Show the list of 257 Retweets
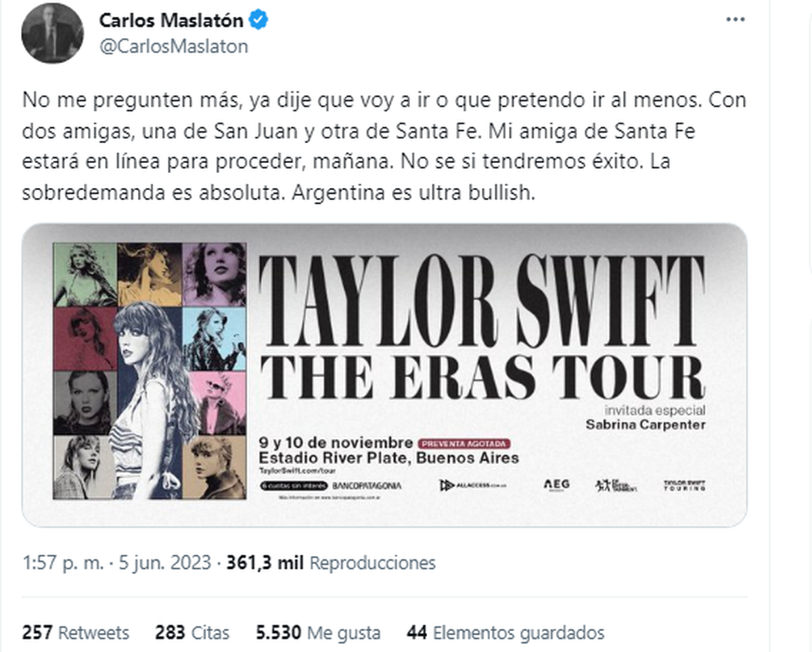Viewport: 812px width, 652px height. click(76, 633)
